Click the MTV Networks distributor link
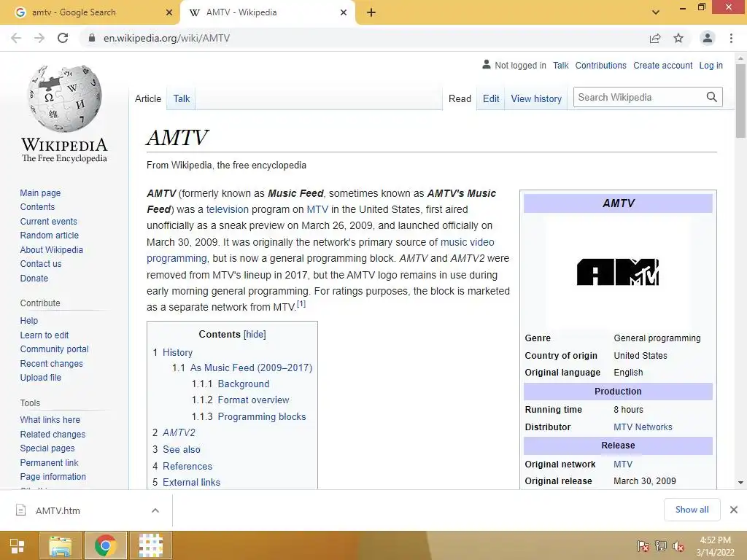The image size is (747, 560). tap(643, 427)
